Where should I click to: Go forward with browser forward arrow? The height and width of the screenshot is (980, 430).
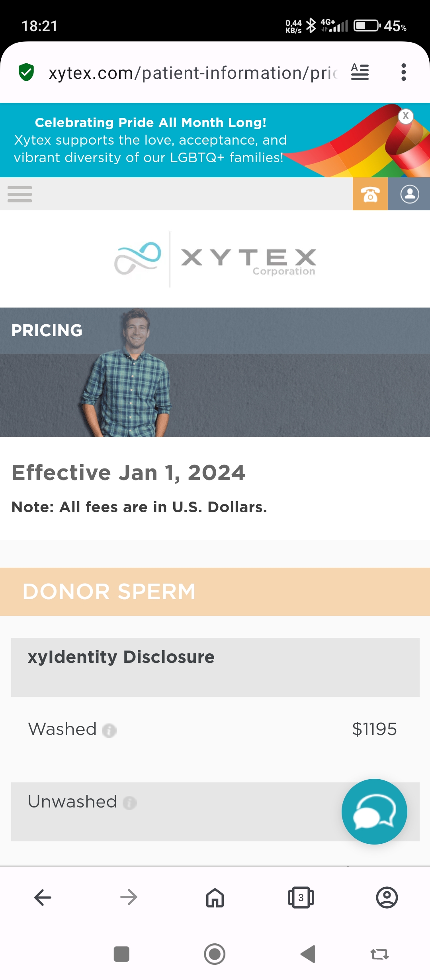[x=129, y=898]
